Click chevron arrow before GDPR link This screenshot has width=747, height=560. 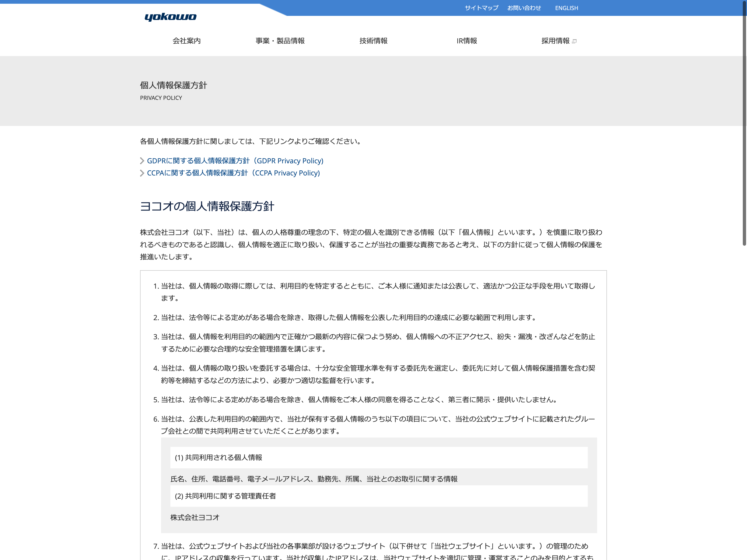[142, 161]
